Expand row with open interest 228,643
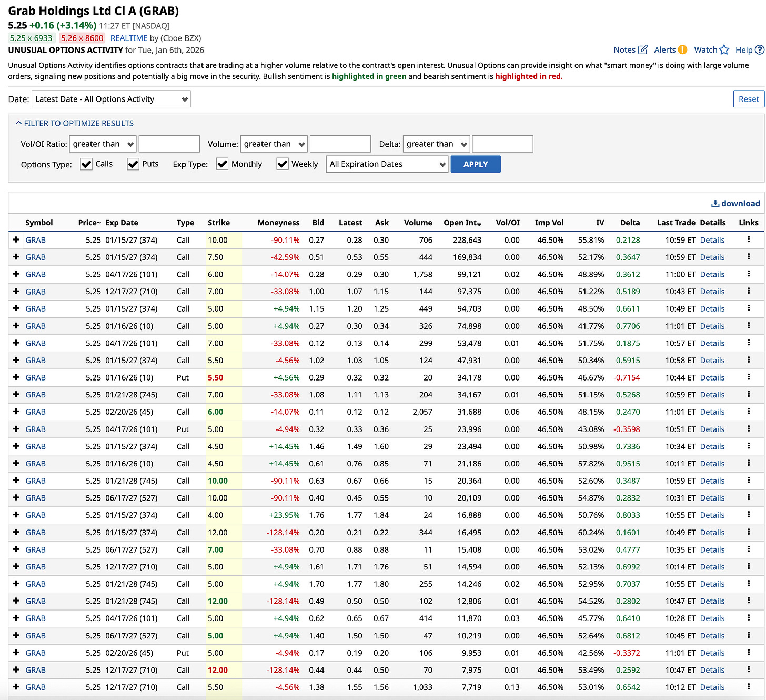766x700 pixels. pyautogui.click(x=16, y=239)
